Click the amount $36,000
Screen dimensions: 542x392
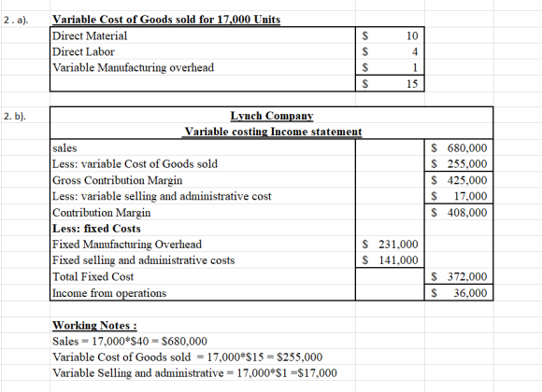[x=459, y=293]
